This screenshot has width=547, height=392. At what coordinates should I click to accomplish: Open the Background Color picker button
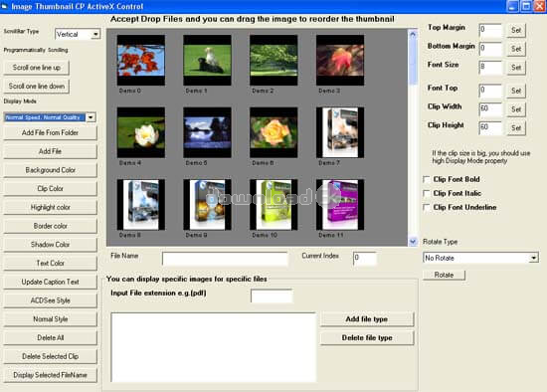[x=51, y=170]
